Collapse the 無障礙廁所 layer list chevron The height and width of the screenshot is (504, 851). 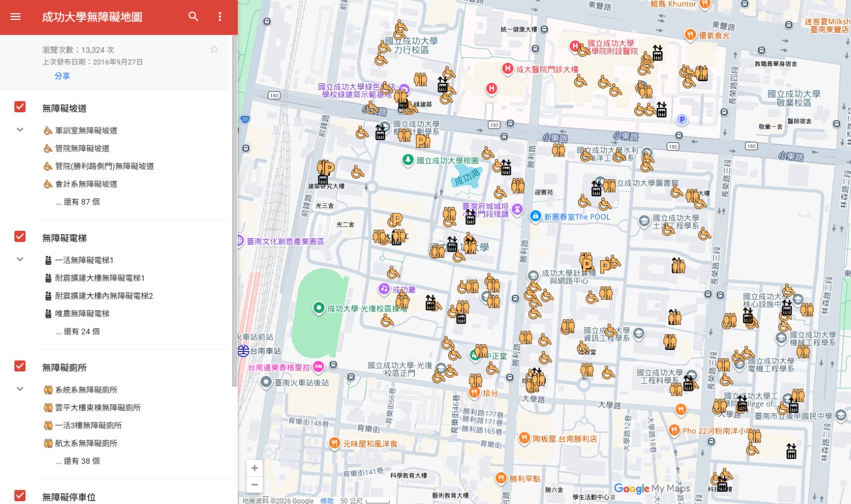20,389
